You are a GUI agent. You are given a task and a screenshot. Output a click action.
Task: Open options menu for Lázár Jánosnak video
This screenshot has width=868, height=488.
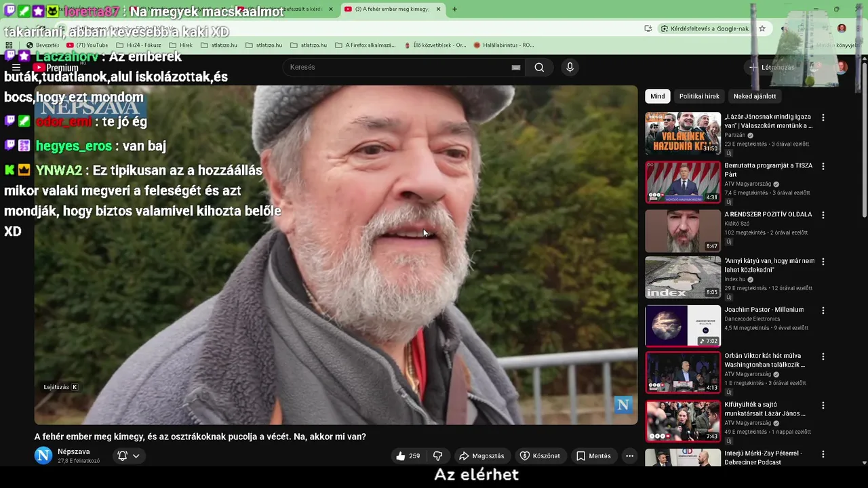pyautogui.click(x=823, y=117)
